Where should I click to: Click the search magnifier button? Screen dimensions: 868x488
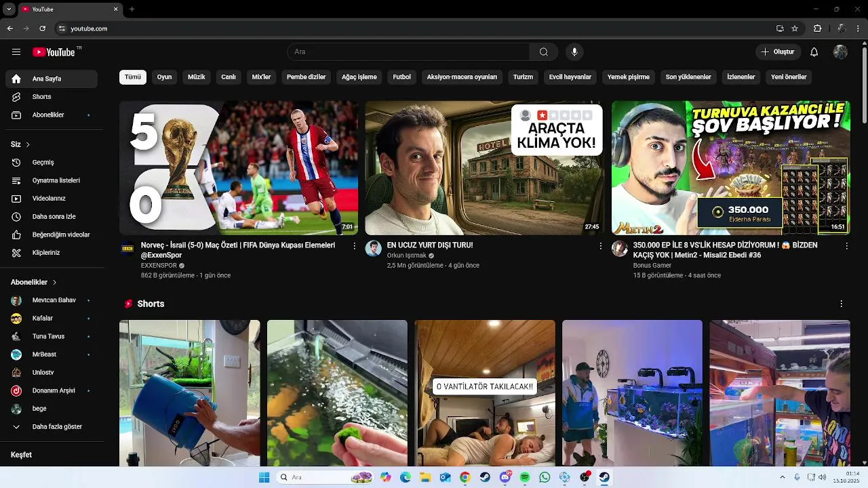point(544,52)
